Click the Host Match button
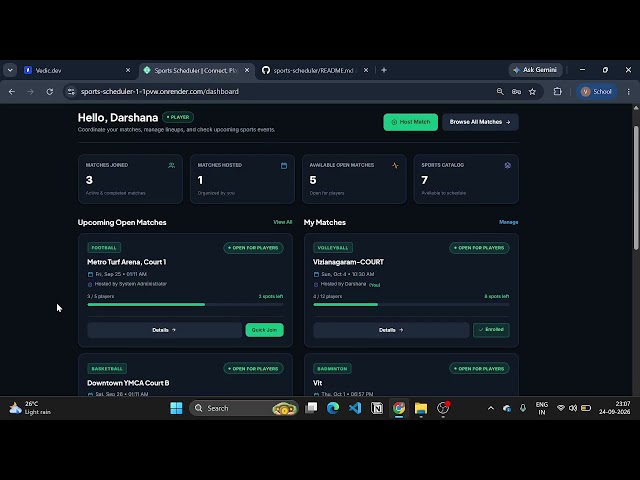 click(x=410, y=122)
